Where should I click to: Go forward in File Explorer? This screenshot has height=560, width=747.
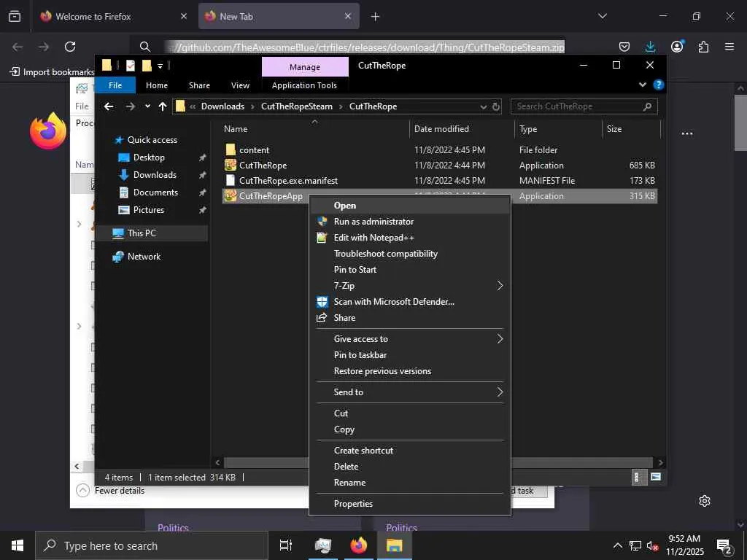pyautogui.click(x=130, y=106)
